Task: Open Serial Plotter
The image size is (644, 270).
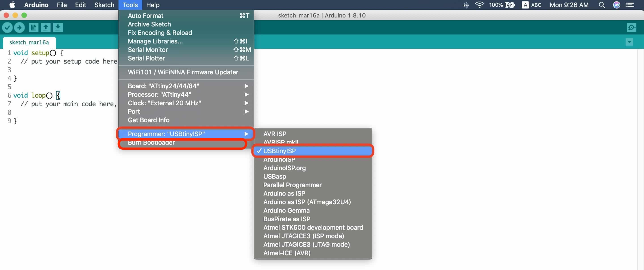Action: tap(186, 58)
